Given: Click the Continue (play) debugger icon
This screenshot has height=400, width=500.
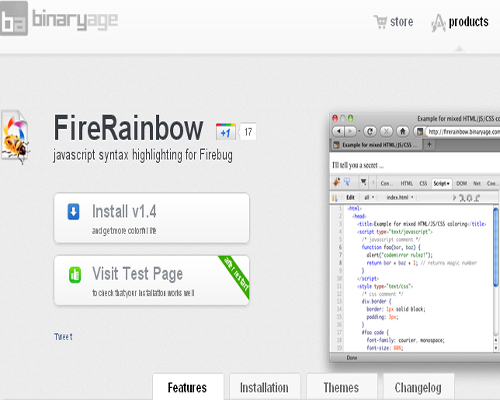Looking at the screenshot, I should 454,198.
